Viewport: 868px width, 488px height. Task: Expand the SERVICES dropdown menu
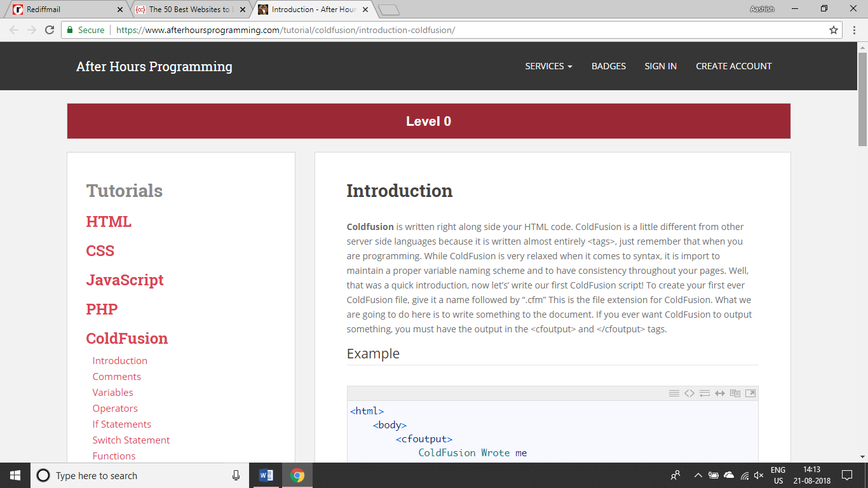(548, 66)
